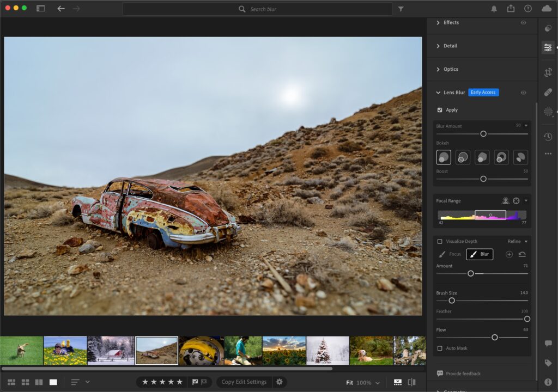Open notifications bell icon

[494, 9]
